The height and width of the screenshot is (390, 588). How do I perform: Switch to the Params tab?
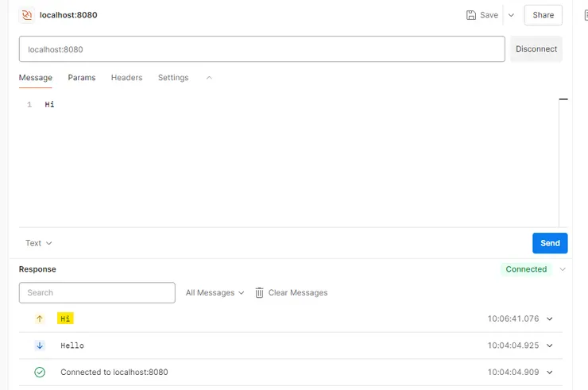(82, 78)
